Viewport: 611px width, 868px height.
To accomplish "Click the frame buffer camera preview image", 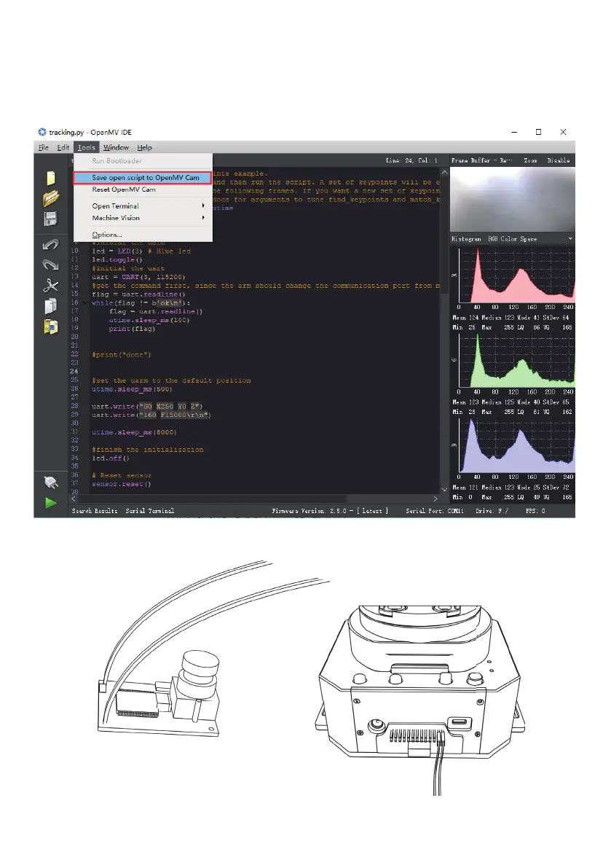I will pyautogui.click(x=513, y=200).
